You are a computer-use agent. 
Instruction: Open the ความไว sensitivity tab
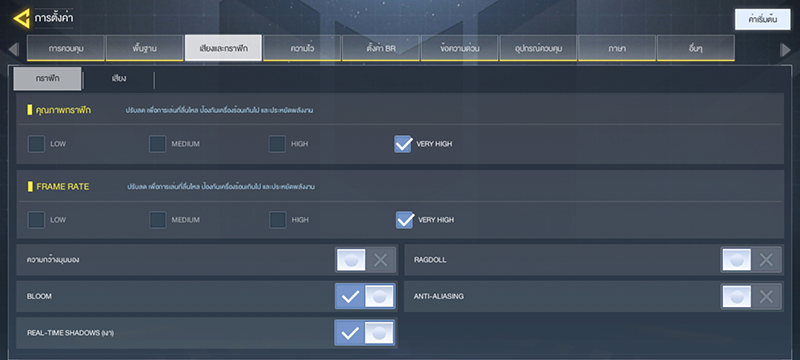click(302, 48)
